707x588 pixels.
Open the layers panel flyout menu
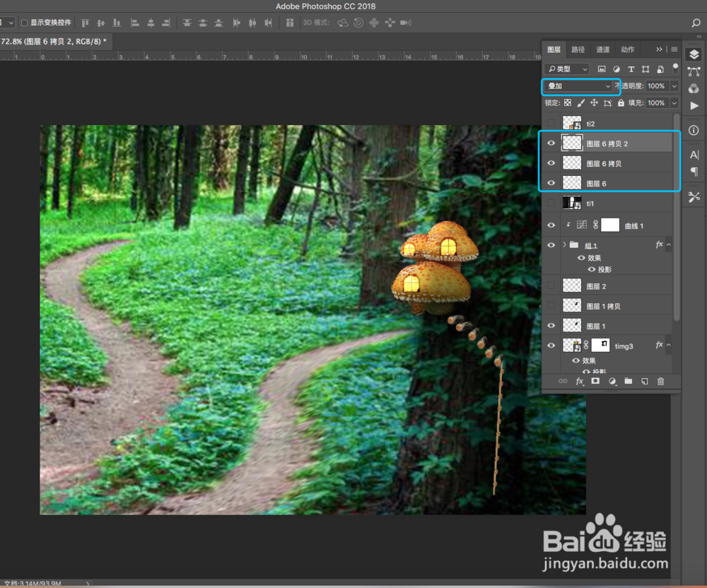pos(674,49)
